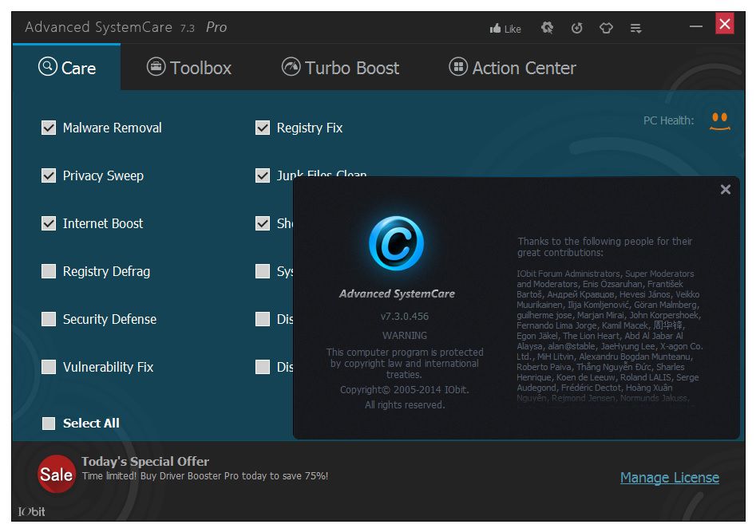Click the WARNING label in About dialog
756x532 pixels.
tap(405, 335)
